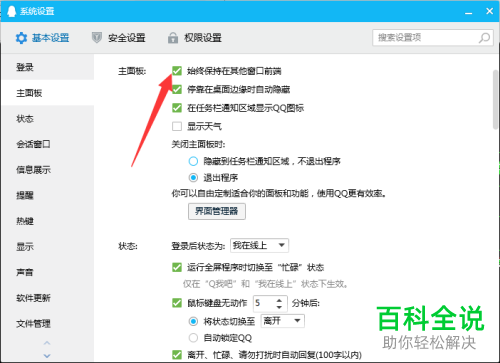Click the 仅在"Q我吧"和"我在线上"状态下生效 note
500x363 pixels.
(x=265, y=284)
